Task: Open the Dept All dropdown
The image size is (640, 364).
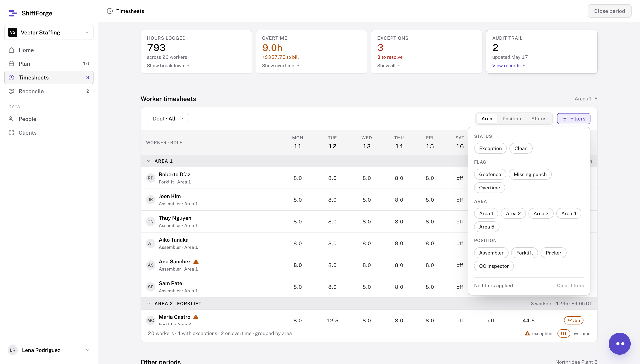Action: pos(168,119)
